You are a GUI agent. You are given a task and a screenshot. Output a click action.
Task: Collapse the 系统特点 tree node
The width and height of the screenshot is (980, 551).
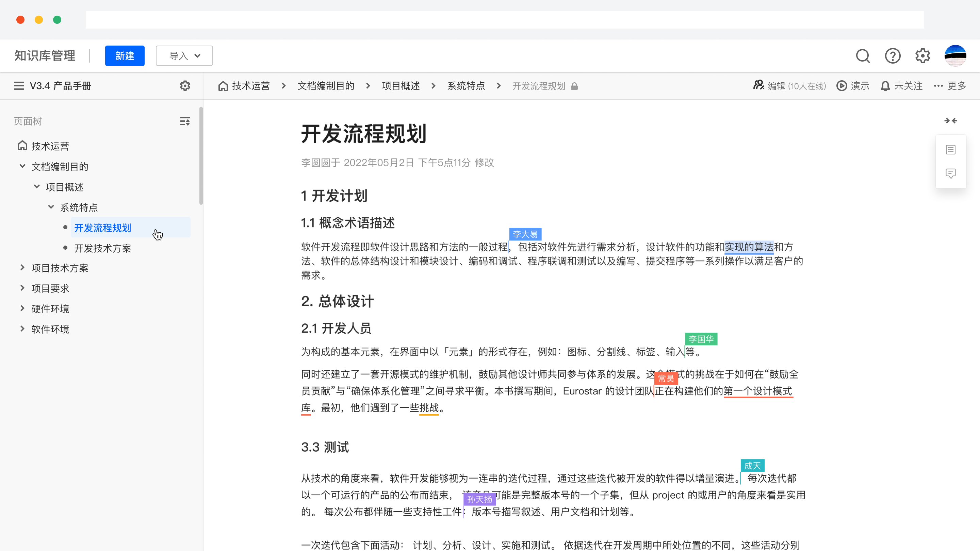tap(51, 207)
